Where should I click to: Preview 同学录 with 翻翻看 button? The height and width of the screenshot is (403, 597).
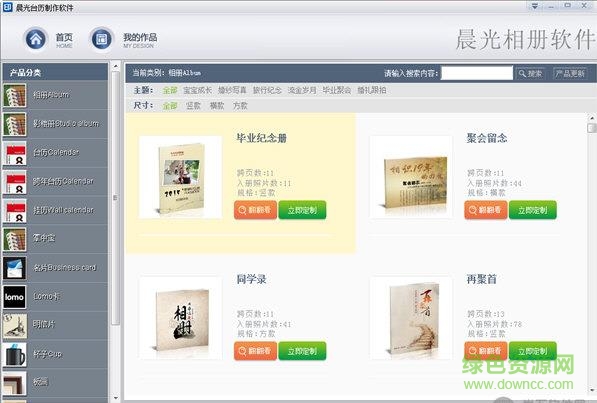[255, 351]
